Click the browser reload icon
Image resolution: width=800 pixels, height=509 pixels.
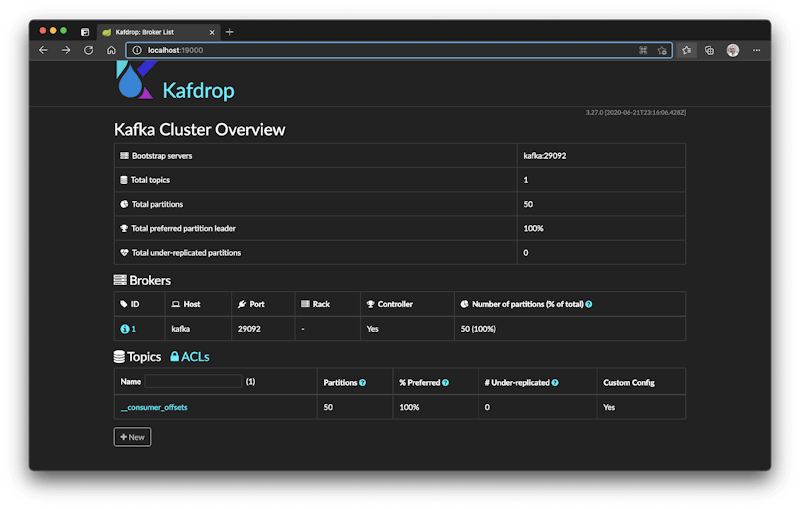point(88,50)
